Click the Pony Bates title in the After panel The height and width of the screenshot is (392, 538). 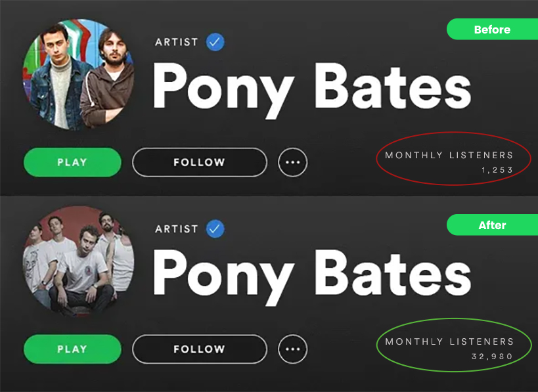[x=311, y=274]
